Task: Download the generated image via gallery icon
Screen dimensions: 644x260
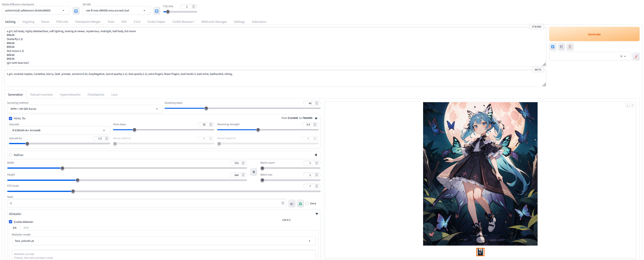Action: click(x=627, y=105)
